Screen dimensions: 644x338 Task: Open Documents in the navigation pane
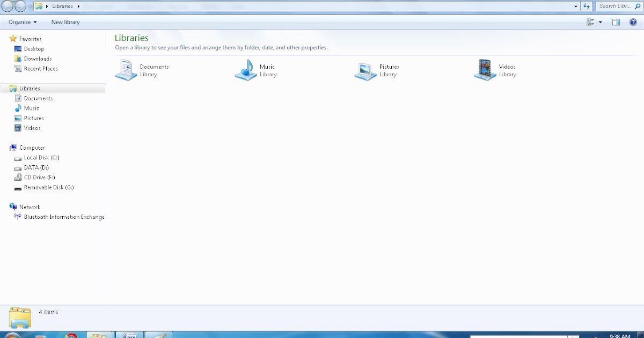38,98
